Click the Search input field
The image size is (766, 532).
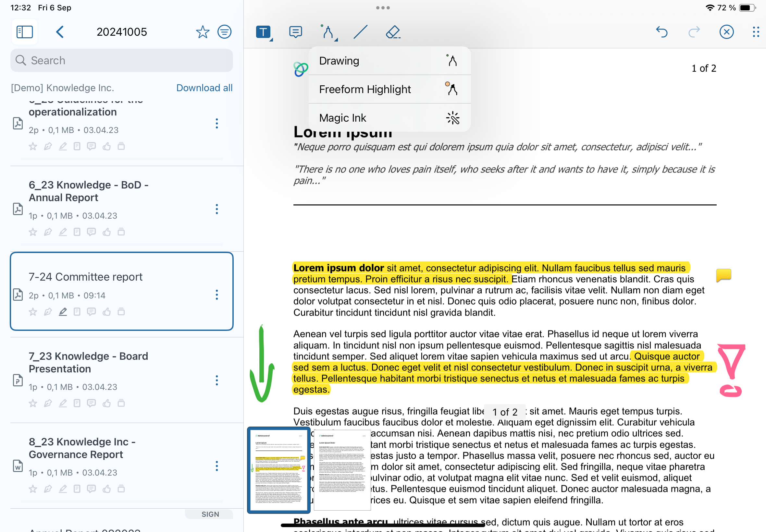(x=122, y=60)
